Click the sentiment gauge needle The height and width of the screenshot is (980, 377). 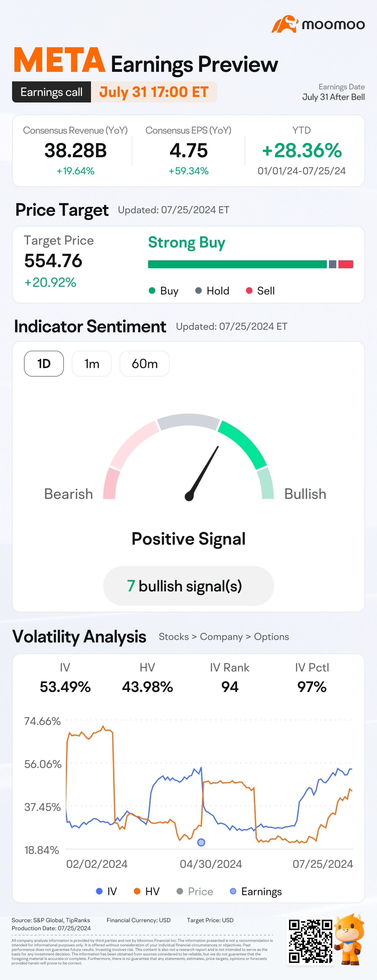pyautogui.click(x=202, y=473)
